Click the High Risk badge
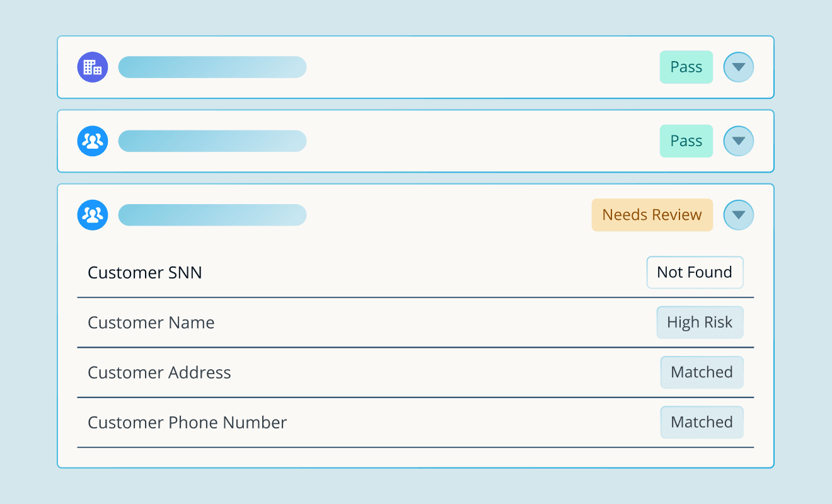The image size is (832, 504). coord(700,323)
